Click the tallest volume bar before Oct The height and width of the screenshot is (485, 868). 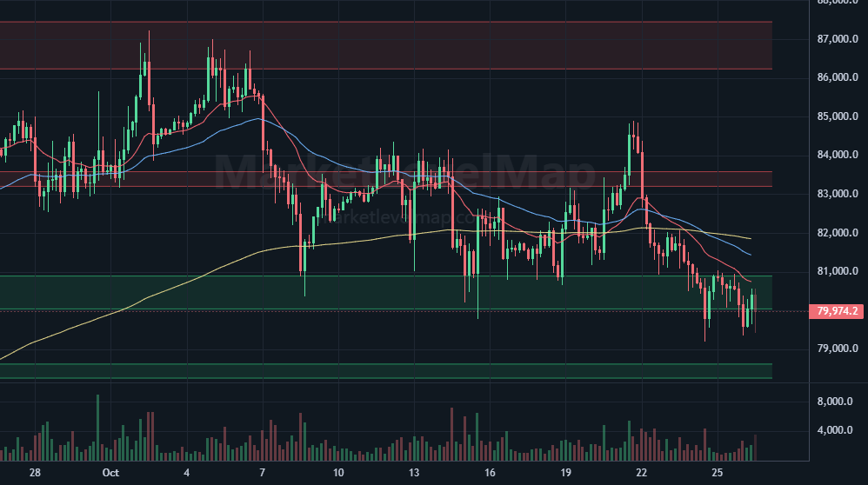98,428
